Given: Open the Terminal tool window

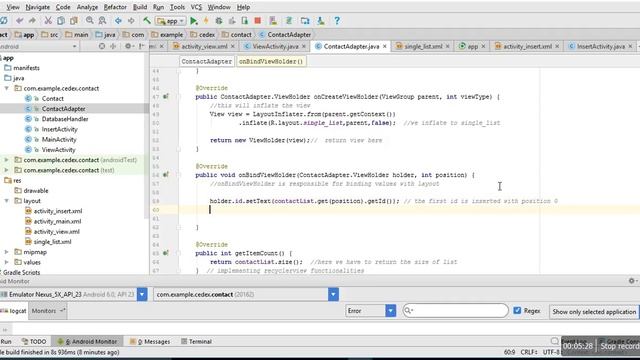Looking at the screenshot, I should tap(196, 342).
